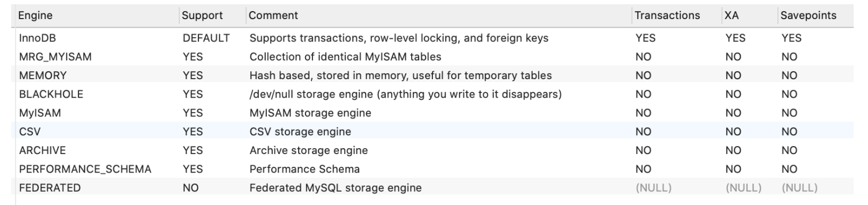
Task: Click the MyISAM engine name cell
Action: (40, 113)
